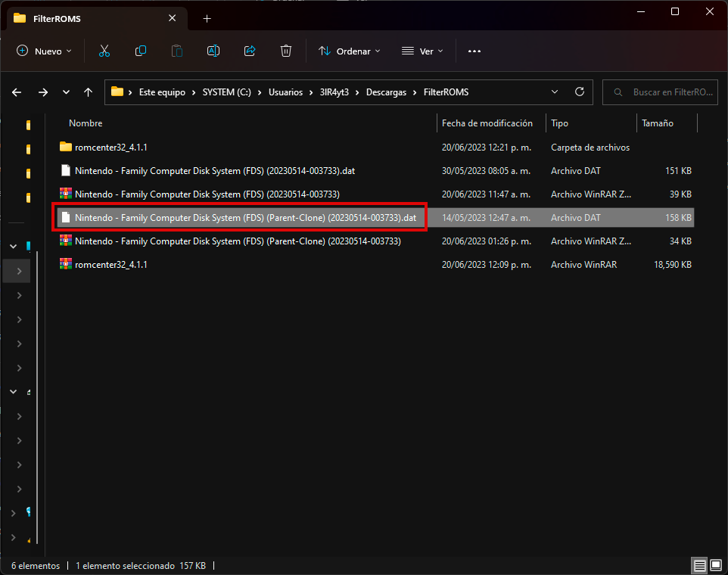Click the Share icon

(250, 51)
